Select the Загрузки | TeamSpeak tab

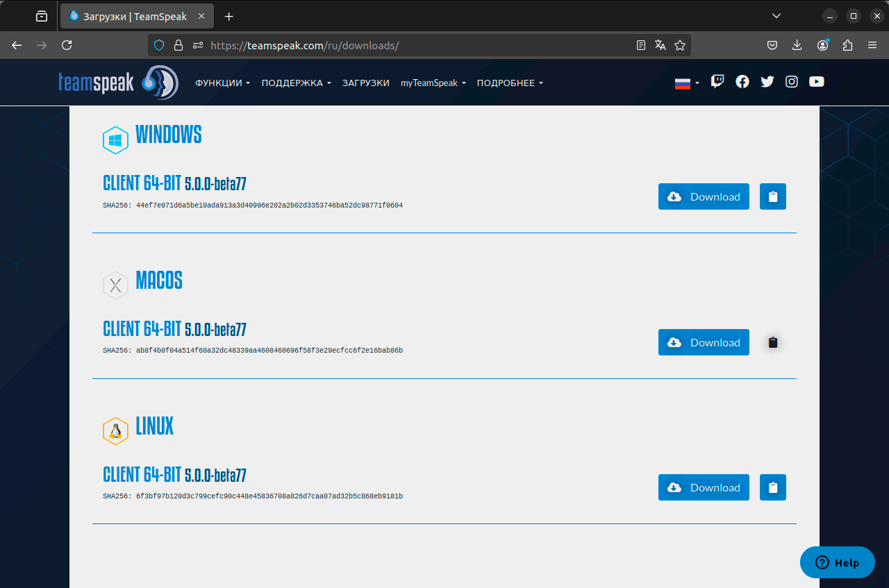[137, 16]
